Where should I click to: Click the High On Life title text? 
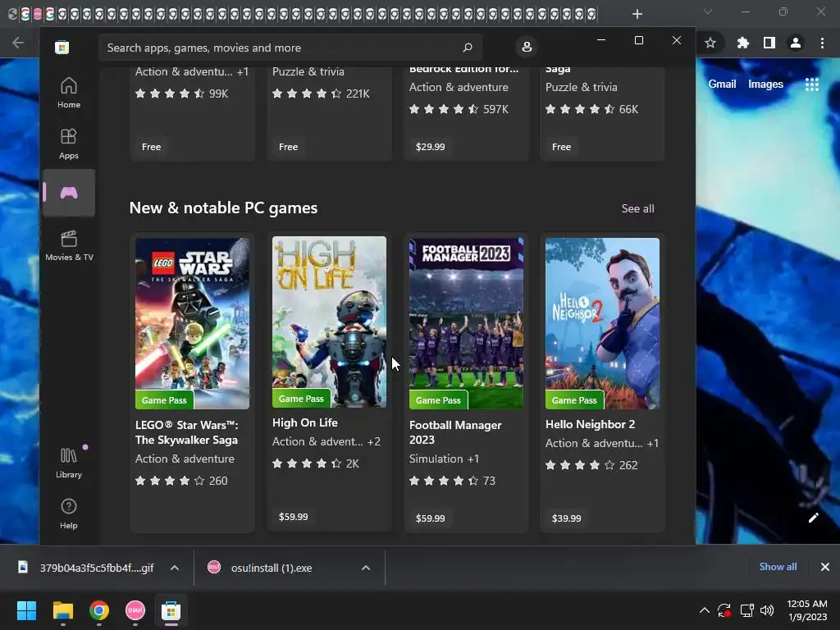305,422
